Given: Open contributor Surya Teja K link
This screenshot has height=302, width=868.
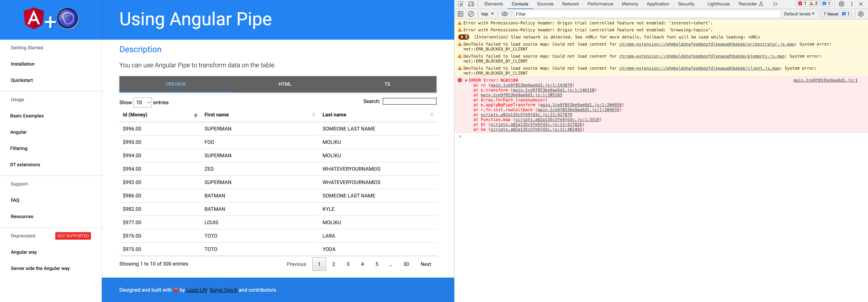Looking at the screenshot, I should [x=223, y=289].
